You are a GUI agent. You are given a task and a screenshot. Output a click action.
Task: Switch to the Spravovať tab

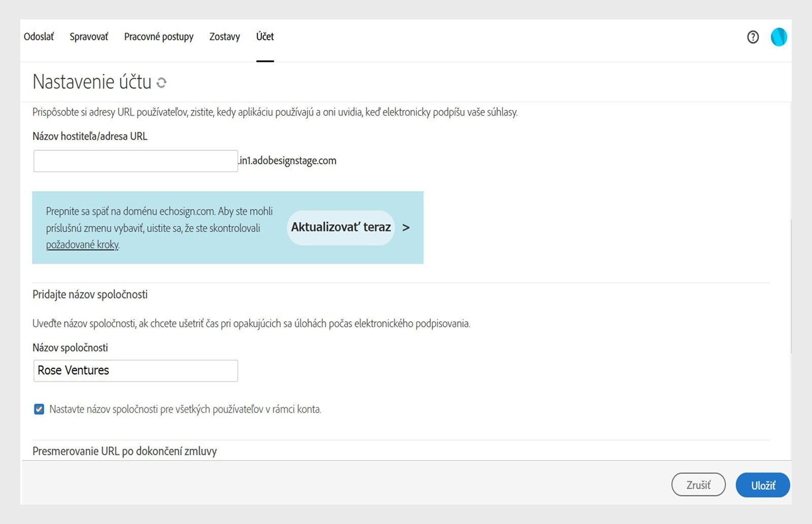tap(89, 37)
